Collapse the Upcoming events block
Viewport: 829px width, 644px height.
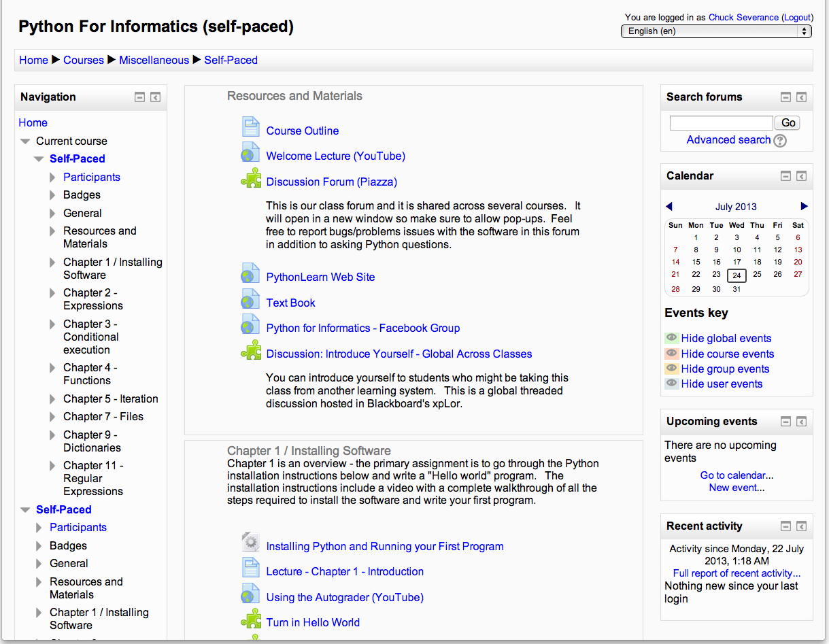(x=785, y=422)
